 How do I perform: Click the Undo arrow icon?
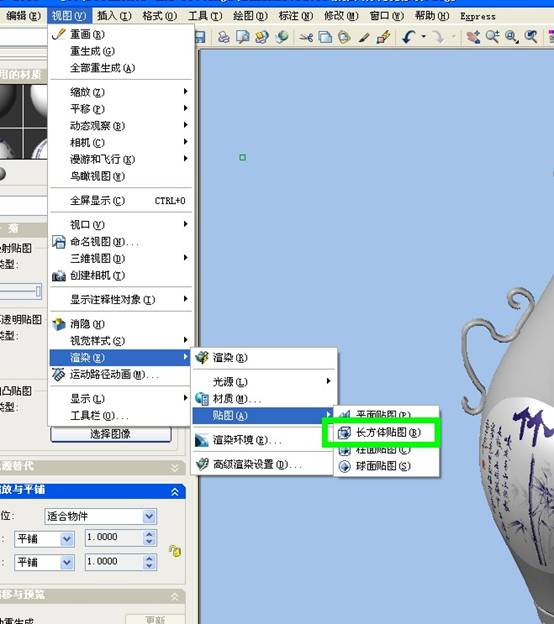point(409,37)
